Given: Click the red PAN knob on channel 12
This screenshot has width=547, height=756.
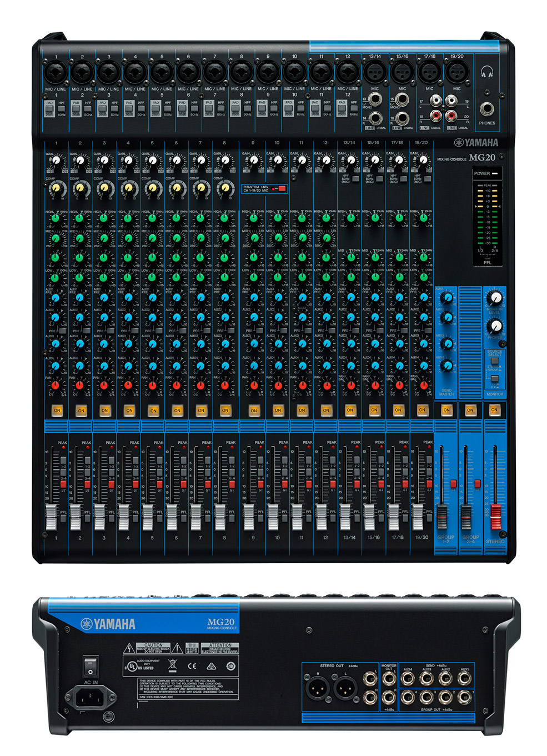Looking at the screenshot, I should pos(326,385).
